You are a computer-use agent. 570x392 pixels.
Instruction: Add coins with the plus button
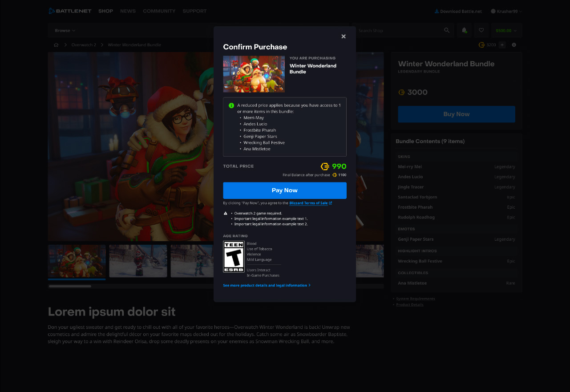point(502,45)
